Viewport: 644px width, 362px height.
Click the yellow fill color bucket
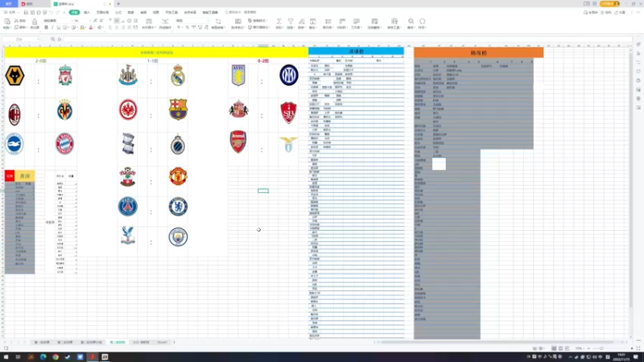[82, 27]
